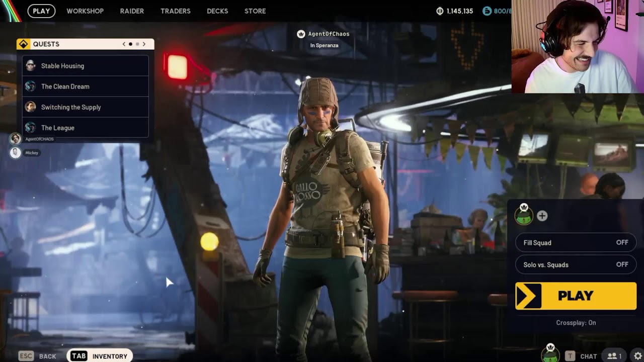Click crown icon beside AgentOfChaos name
The height and width of the screenshot is (362, 644).
(x=301, y=34)
